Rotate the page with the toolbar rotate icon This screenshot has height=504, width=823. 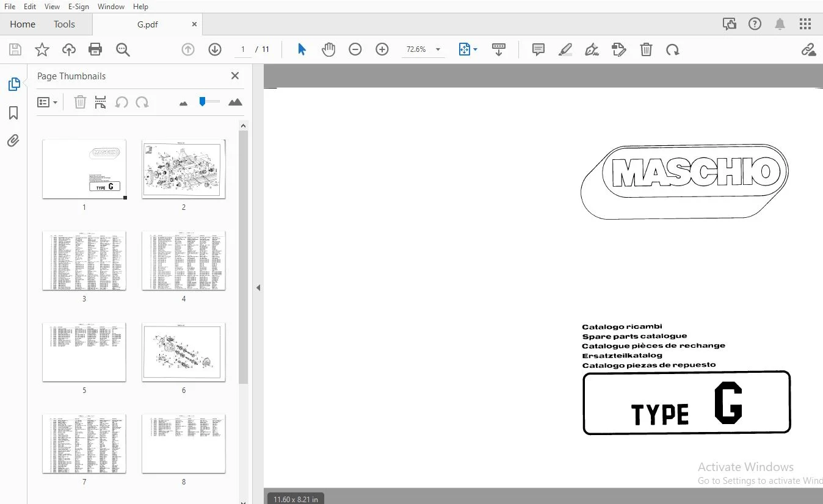click(673, 49)
